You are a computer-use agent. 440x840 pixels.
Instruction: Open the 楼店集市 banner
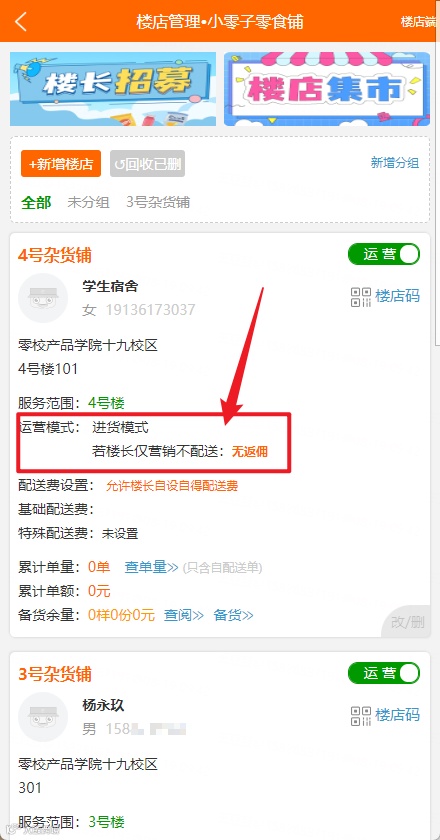327,89
